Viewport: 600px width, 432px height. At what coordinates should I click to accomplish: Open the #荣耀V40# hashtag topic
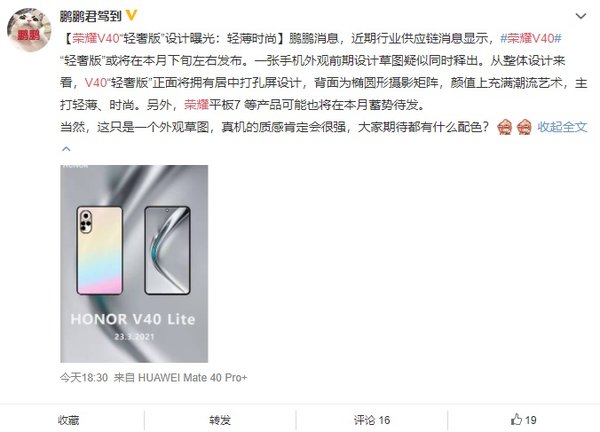coord(531,38)
